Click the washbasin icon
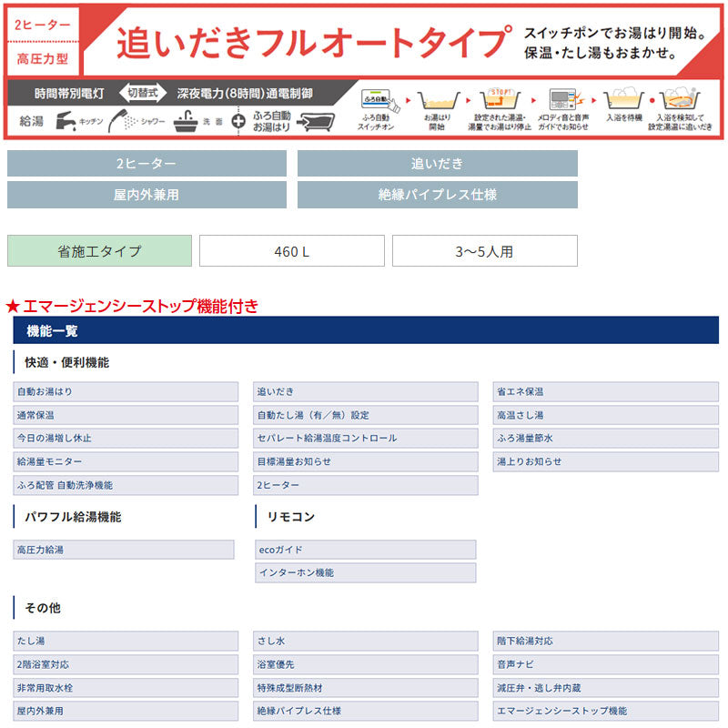728x728 pixels. point(186,122)
